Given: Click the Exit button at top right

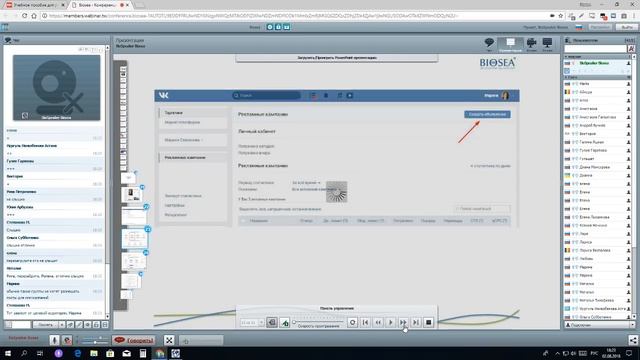Looking at the screenshot, I should coord(627,27).
